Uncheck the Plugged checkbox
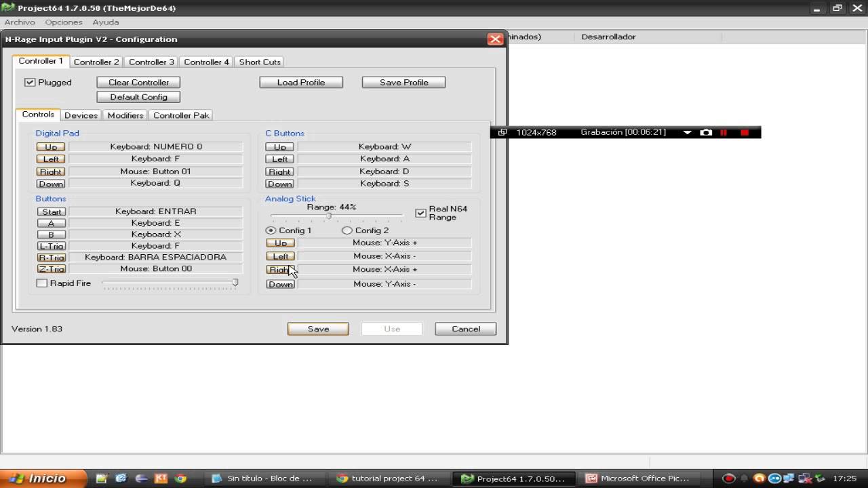Screen dimensions: 868x488 (x=30, y=82)
